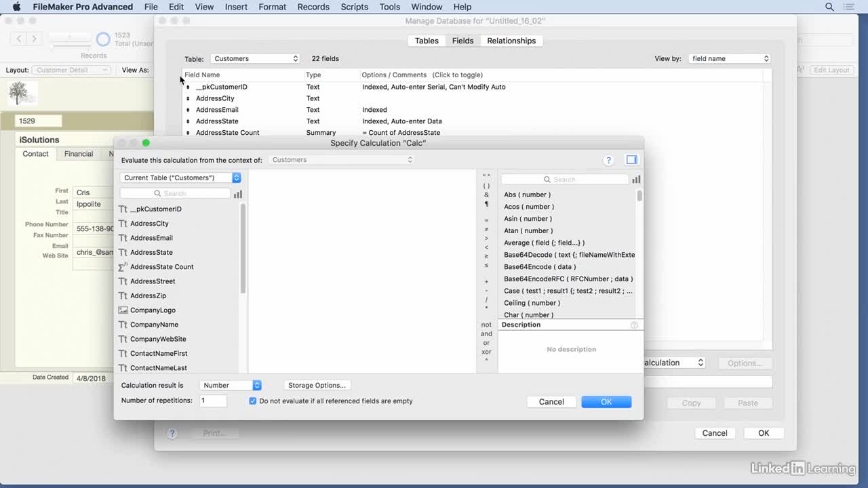Click Cancel in Manage Database window

[x=715, y=433]
